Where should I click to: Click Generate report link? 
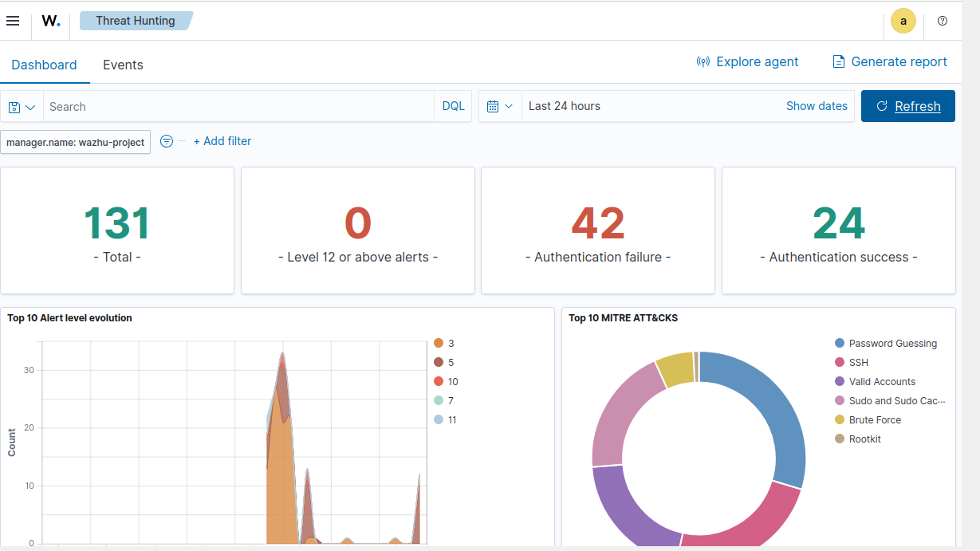[x=899, y=61]
